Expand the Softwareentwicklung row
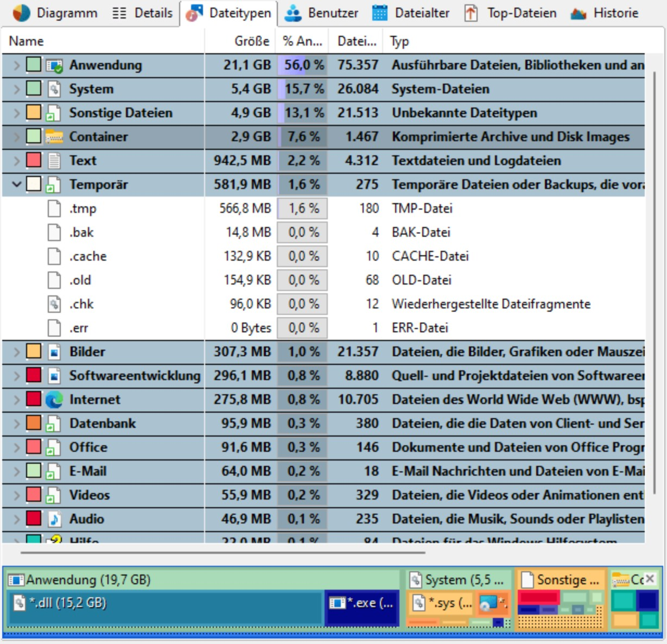The height and width of the screenshot is (644, 667). pyautogui.click(x=17, y=376)
